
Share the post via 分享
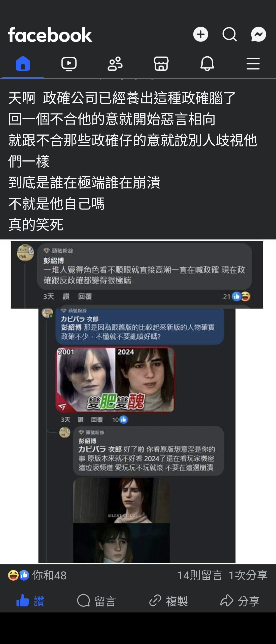(x=240, y=601)
